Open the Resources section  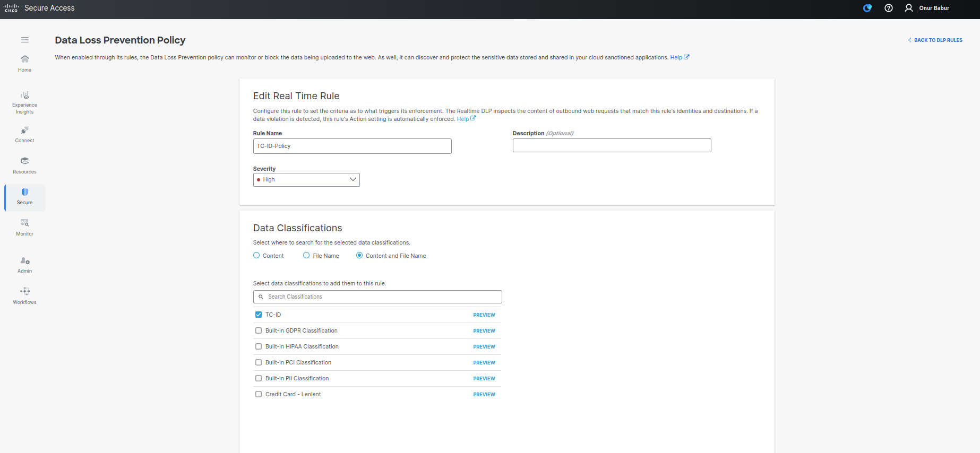(x=25, y=165)
